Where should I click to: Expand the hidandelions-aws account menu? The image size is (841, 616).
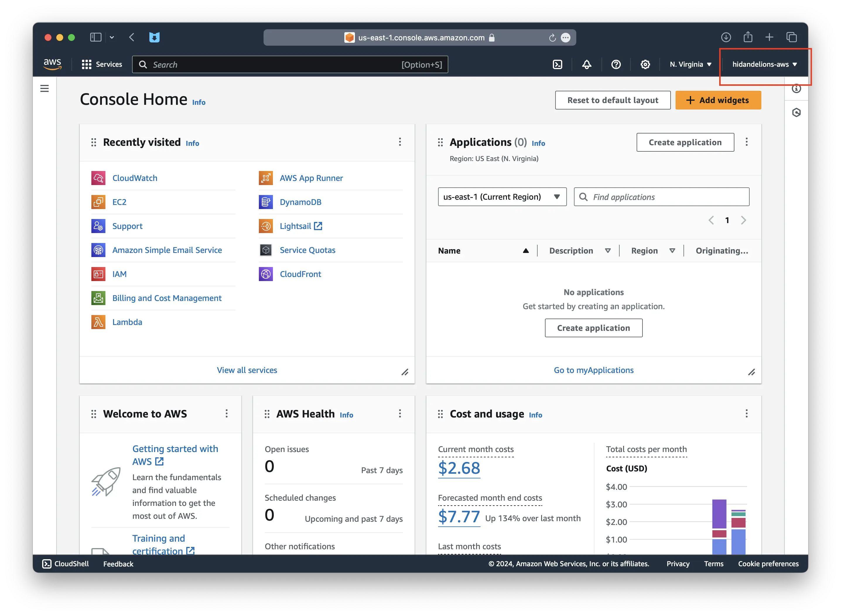coord(764,64)
